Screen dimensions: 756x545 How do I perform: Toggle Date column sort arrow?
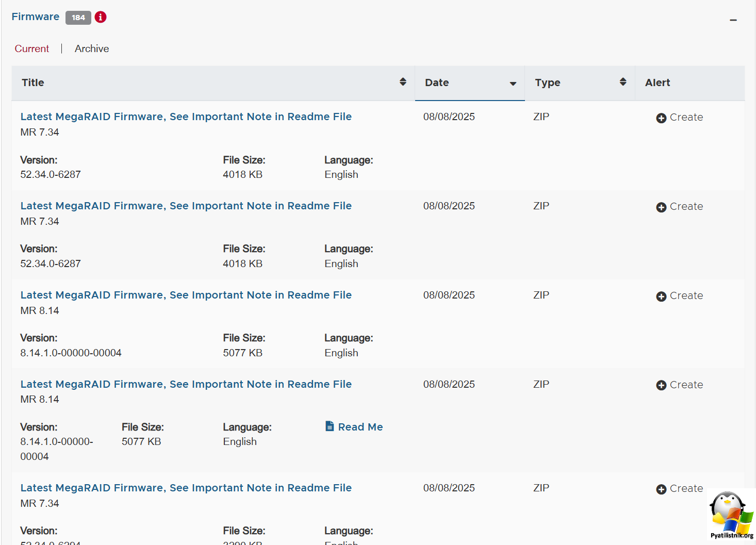point(513,84)
